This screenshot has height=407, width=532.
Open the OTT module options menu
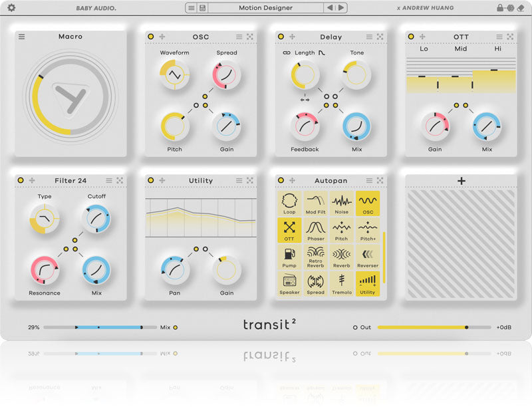pos(499,37)
